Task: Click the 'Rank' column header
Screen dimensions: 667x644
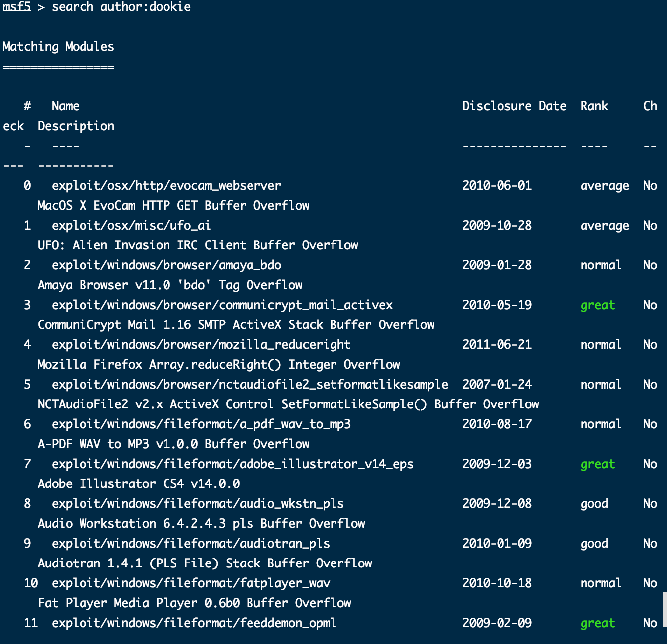Action: pyautogui.click(x=594, y=106)
